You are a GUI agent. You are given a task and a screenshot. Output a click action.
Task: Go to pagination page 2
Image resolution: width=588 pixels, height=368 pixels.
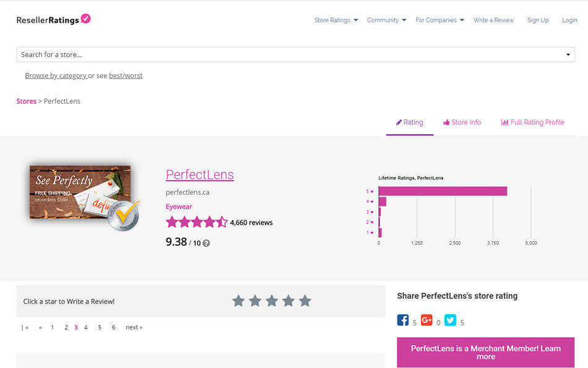tap(66, 327)
